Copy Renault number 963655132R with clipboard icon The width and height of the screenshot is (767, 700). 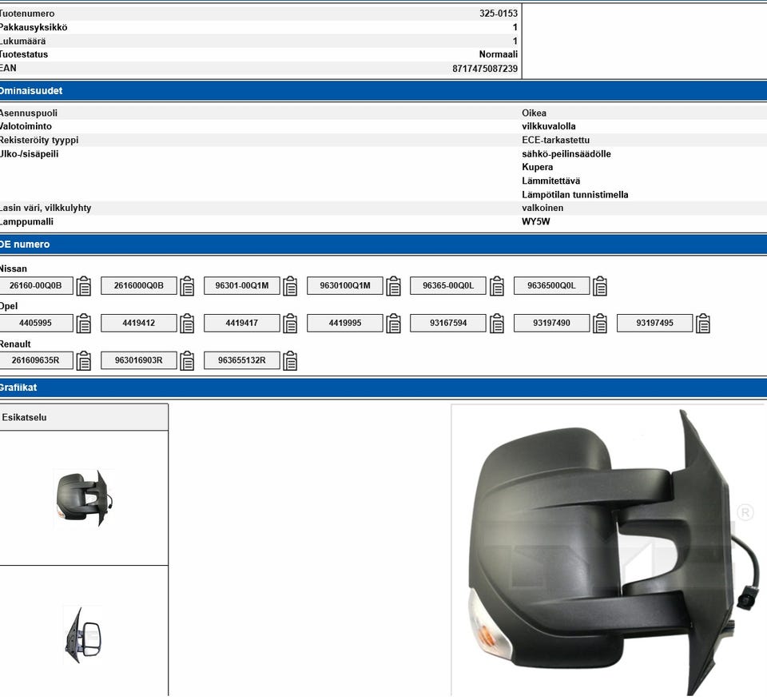(290, 361)
